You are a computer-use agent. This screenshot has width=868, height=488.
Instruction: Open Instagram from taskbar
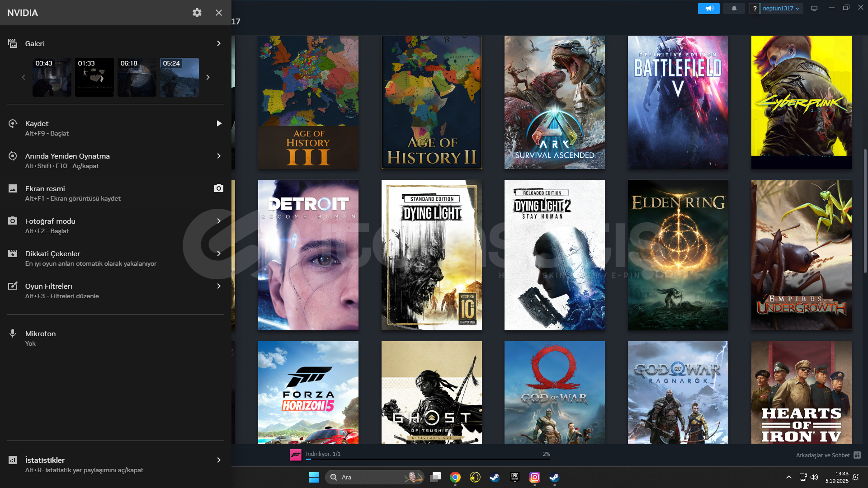click(x=534, y=477)
